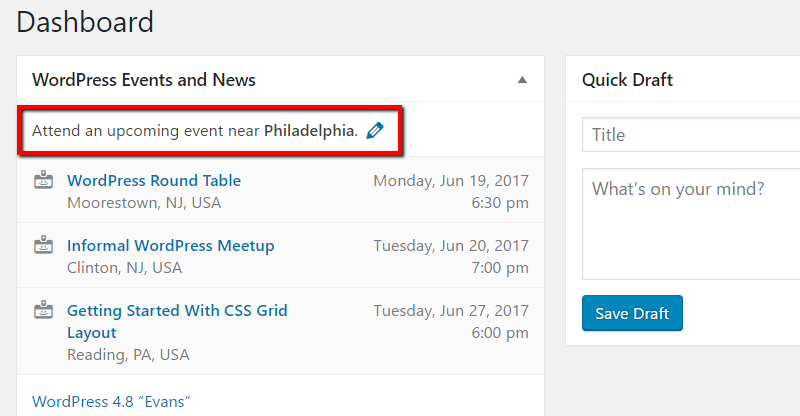Click the Save Draft button
This screenshot has height=416, width=800.
click(x=632, y=313)
